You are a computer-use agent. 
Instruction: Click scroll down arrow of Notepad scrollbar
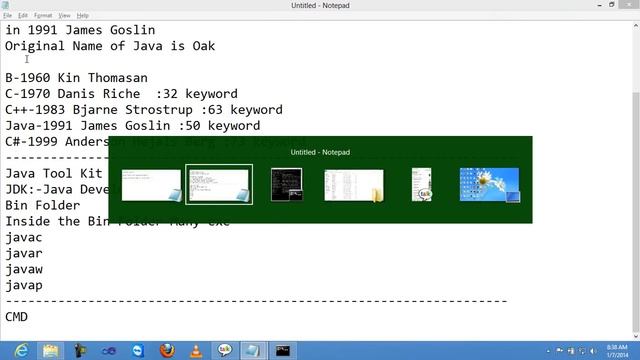click(x=636, y=336)
